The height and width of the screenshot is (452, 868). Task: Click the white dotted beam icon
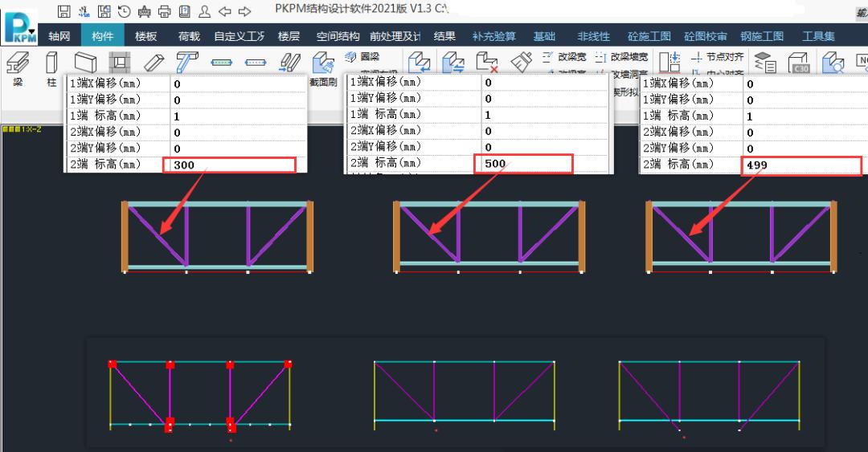(256, 63)
